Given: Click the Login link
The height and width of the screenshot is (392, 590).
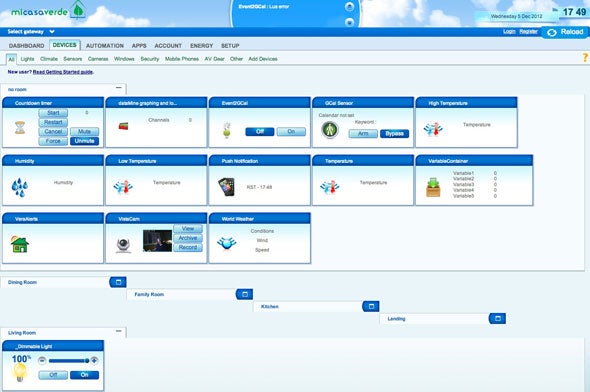Looking at the screenshot, I should click(509, 32).
